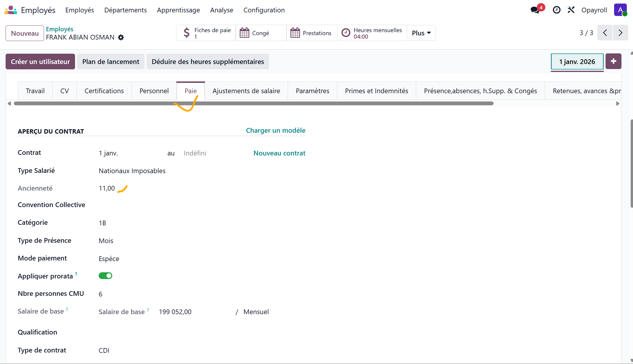Click the user avatar icon
Image resolution: width=633 pixels, height=364 pixels.
pyautogui.click(x=620, y=10)
